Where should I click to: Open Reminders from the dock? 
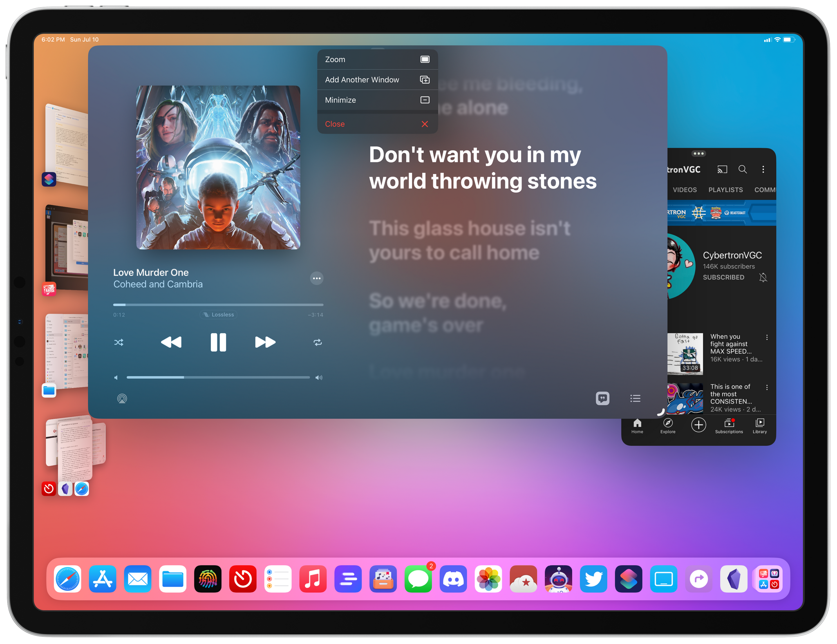(278, 579)
